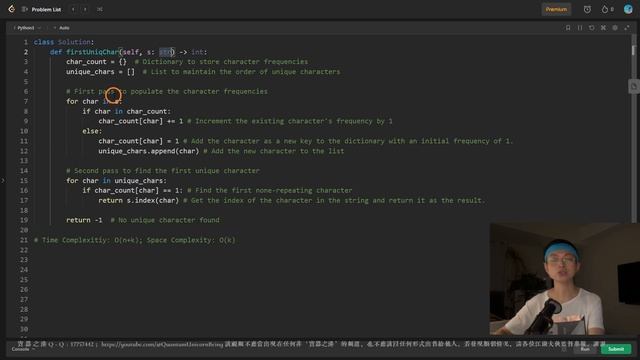Click the side panel icon on right edge
The image size is (640, 360).
(x=634, y=87)
